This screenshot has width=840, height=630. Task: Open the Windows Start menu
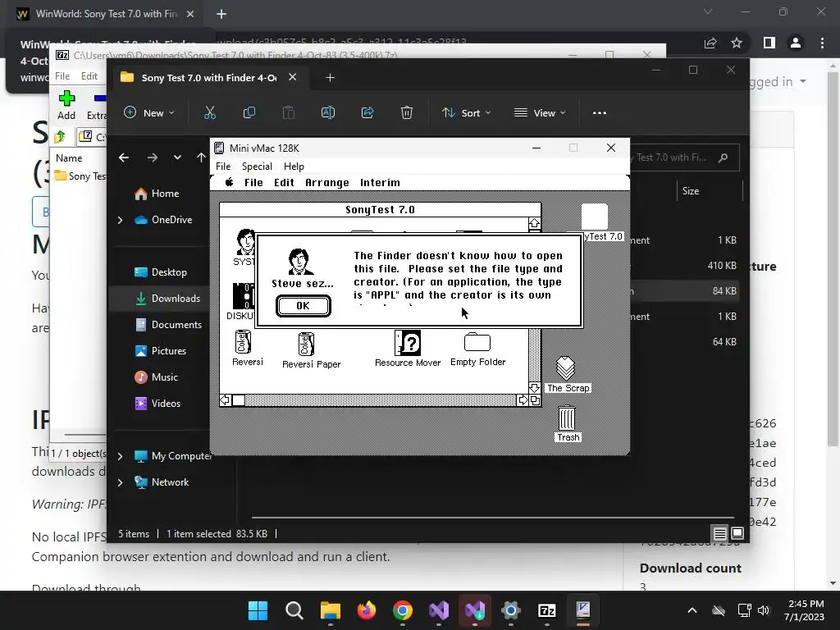coord(258,610)
